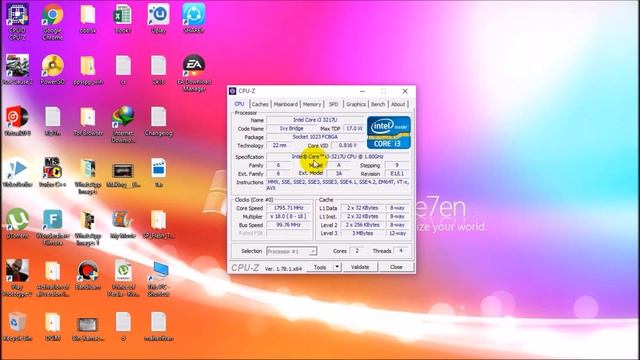Click the Tools button in CPU-Z
This screenshot has height=360, width=640.
[320, 267]
